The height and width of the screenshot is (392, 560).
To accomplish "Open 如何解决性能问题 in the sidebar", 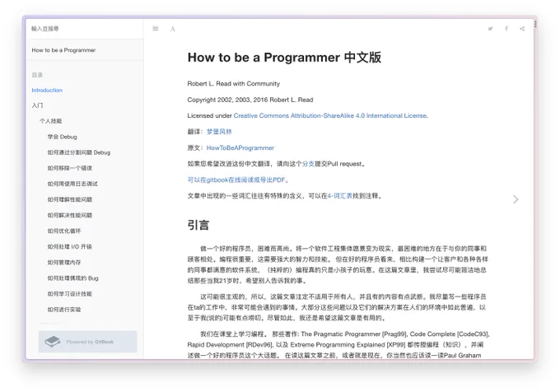I will click(70, 215).
